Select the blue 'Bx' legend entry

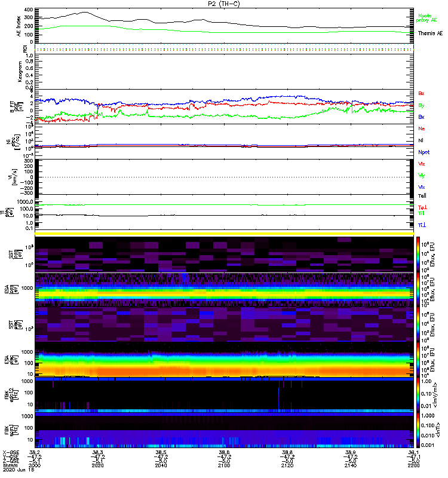click(x=421, y=117)
